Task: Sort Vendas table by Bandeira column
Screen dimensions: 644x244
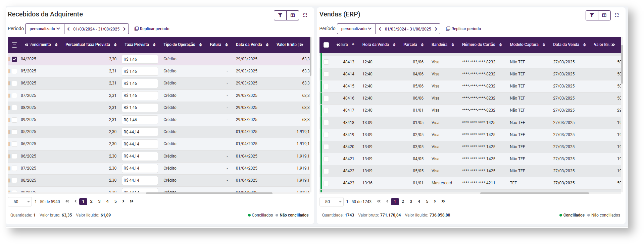Action: (x=453, y=45)
